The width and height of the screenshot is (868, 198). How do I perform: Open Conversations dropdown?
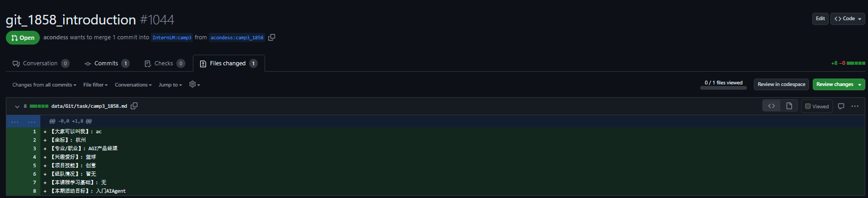point(133,85)
